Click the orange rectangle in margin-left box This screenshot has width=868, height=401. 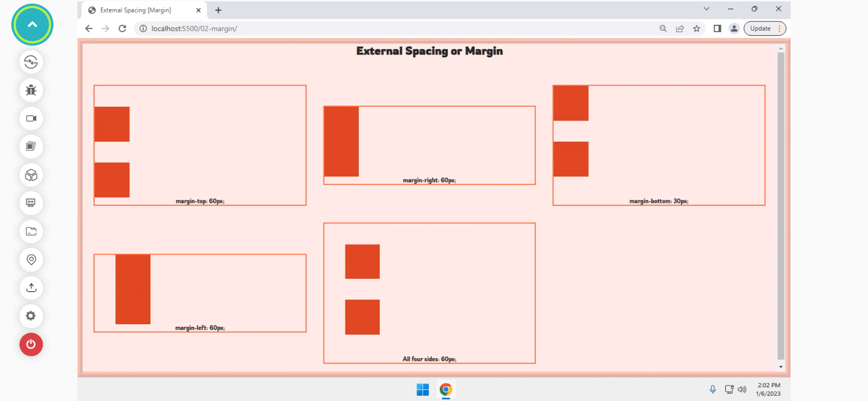pos(133,289)
